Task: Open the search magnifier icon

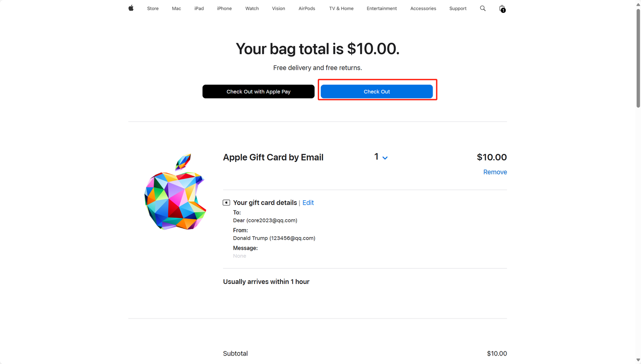Action: pos(483,8)
